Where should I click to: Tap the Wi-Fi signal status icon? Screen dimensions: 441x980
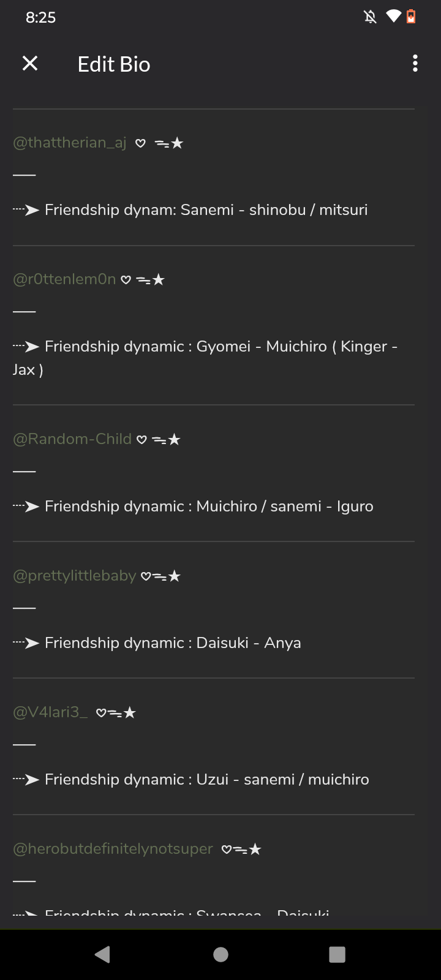pos(393,17)
